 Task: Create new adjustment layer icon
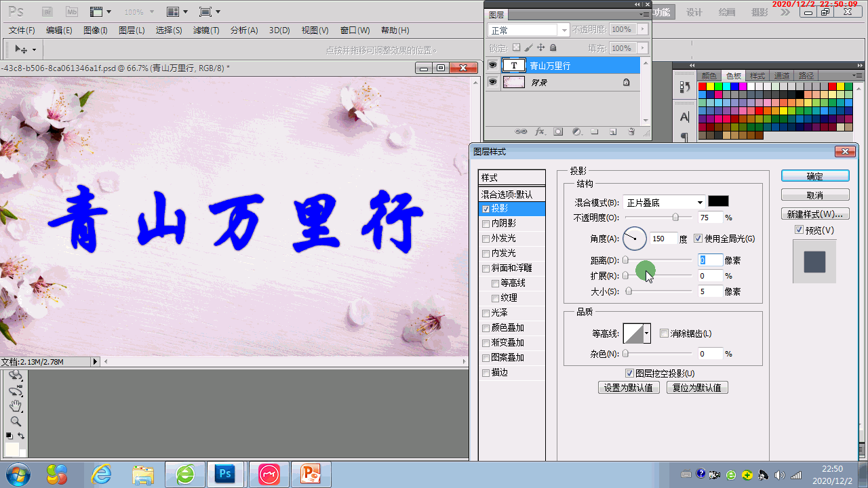click(576, 131)
